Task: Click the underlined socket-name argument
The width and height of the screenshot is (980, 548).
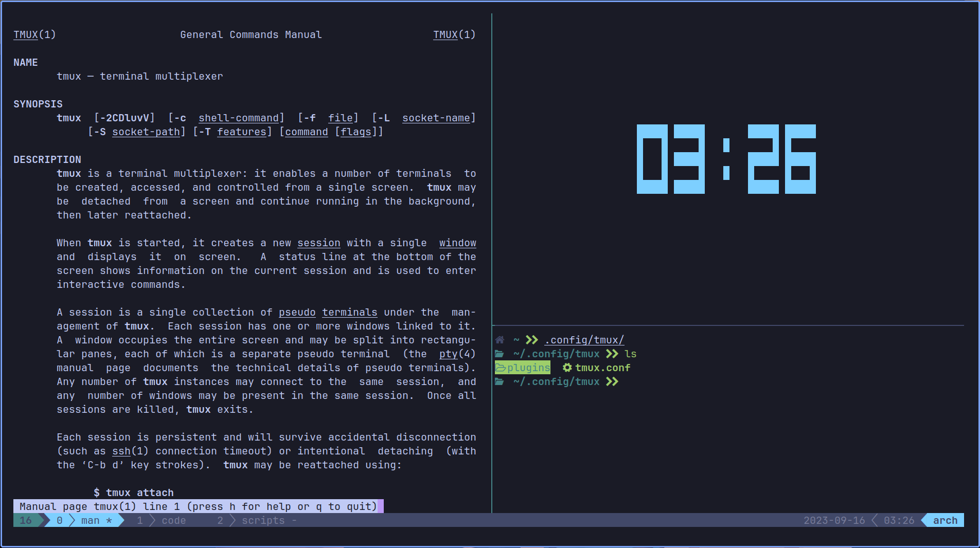Action: [x=436, y=118]
